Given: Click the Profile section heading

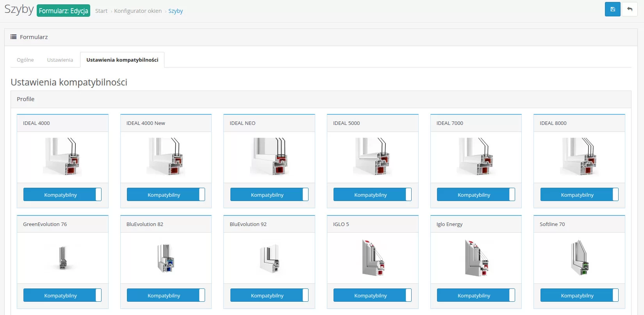Looking at the screenshot, I should [x=25, y=99].
